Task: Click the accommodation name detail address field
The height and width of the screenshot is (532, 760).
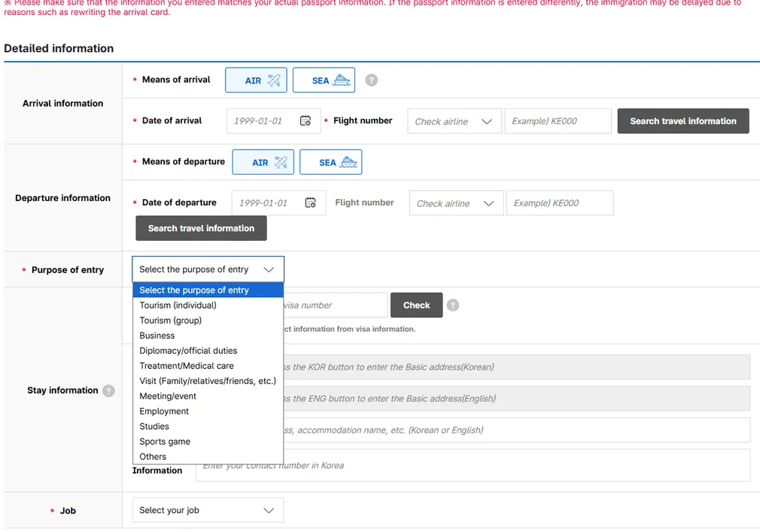Action: coord(517,430)
